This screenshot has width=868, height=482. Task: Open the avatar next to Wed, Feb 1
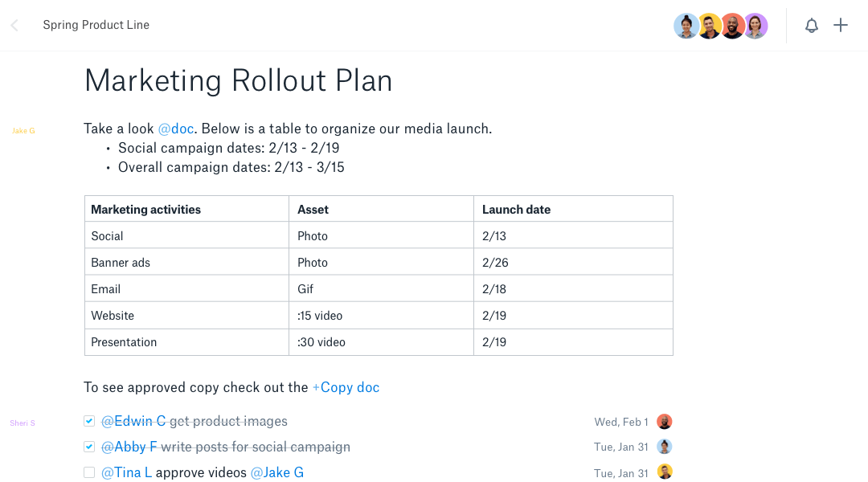pyautogui.click(x=664, y=421)
